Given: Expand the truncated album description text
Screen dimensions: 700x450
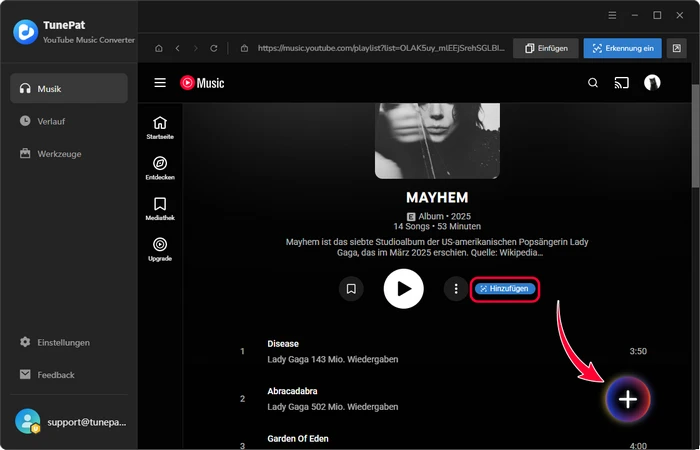Looking at the screenshot, I should [437, 247].
